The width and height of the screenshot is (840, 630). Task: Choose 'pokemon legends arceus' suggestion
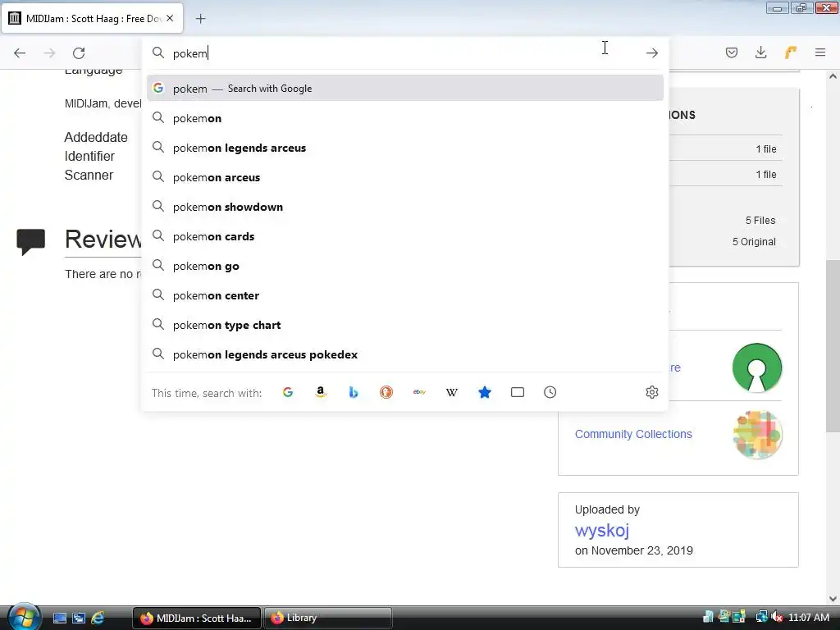[405, 148]
